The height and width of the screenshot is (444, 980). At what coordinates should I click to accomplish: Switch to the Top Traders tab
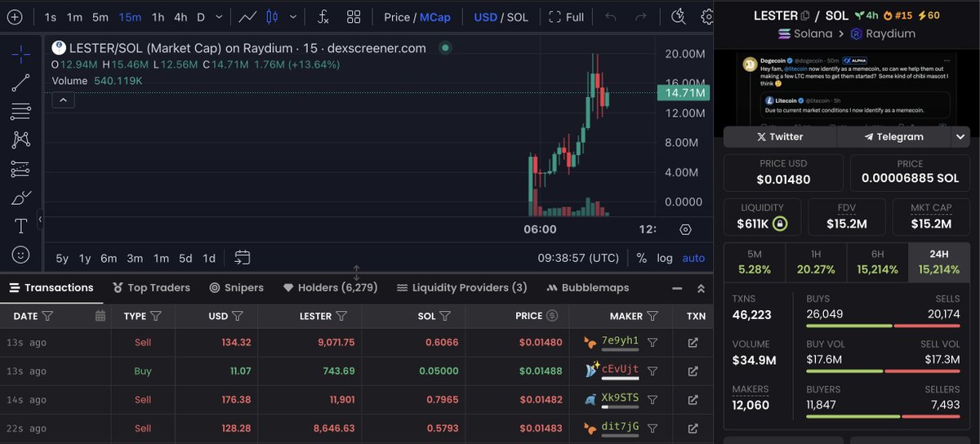click(x=151, y=287)
